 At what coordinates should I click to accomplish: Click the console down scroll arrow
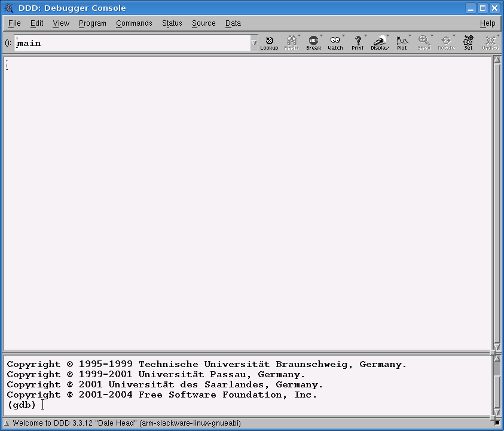click(x=497, y=411)
